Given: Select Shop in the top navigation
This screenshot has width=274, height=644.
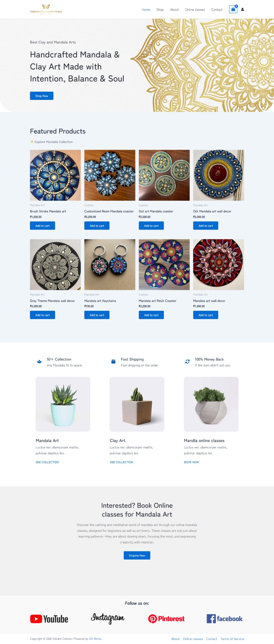Looking at the screenshot, I should pos(160,10).
